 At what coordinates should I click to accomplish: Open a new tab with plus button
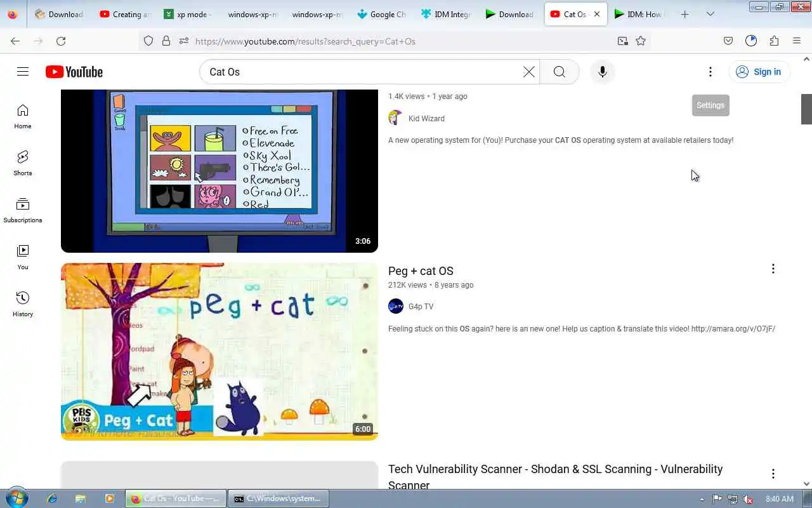[684, 14]
